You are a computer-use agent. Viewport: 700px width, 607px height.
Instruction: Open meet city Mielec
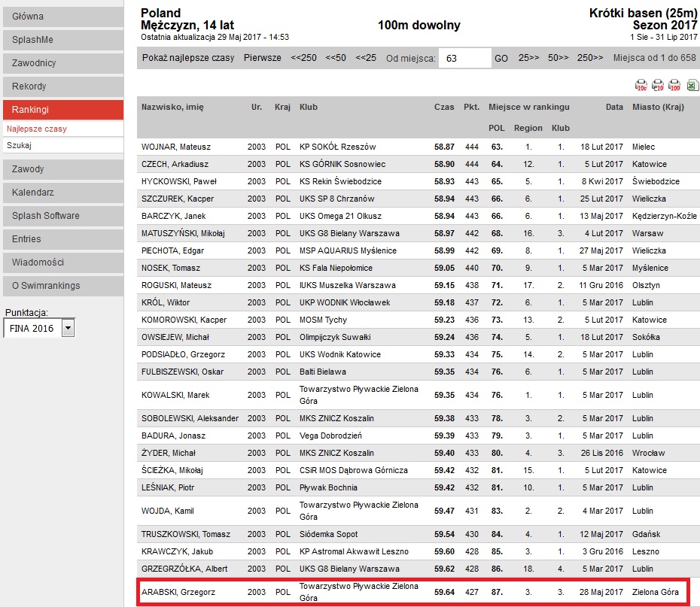(644, 147)
